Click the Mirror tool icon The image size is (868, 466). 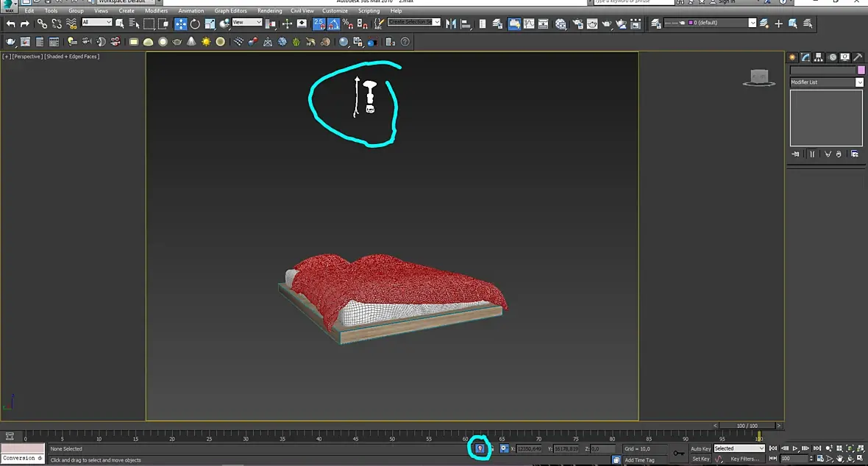tap(452, 24)
